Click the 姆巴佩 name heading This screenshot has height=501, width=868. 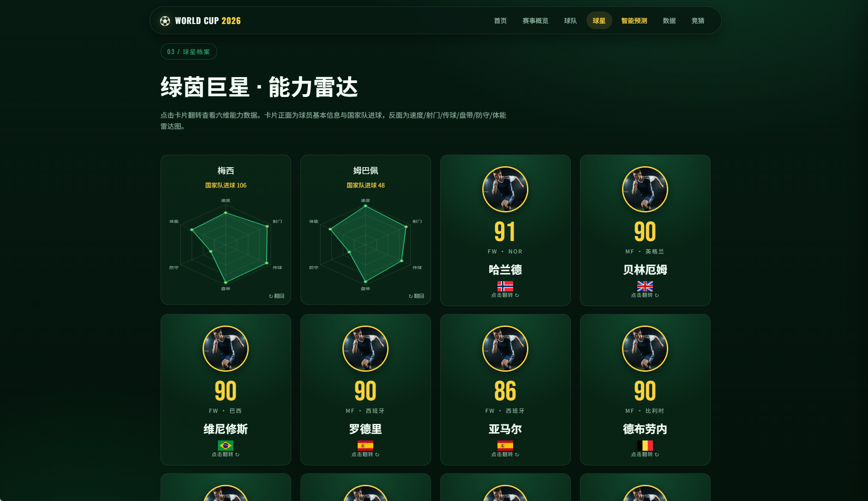(x=365, y=171)
